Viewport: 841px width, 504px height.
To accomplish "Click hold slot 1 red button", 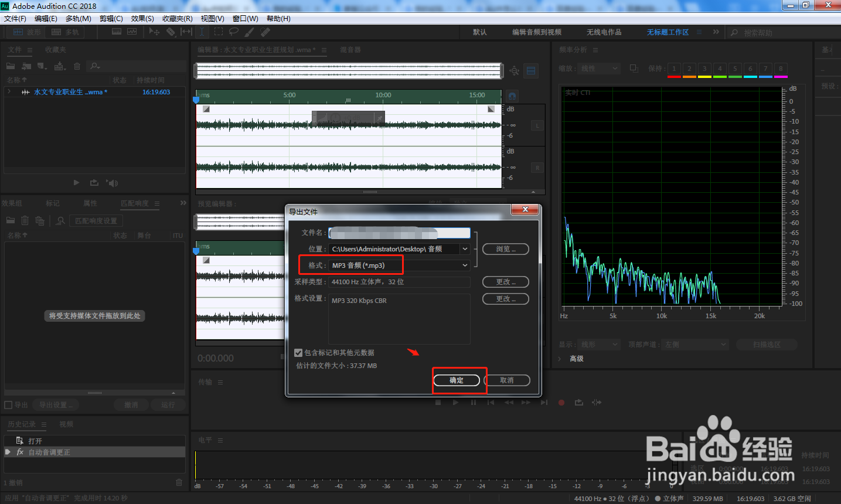I will (x=674, y=69).
